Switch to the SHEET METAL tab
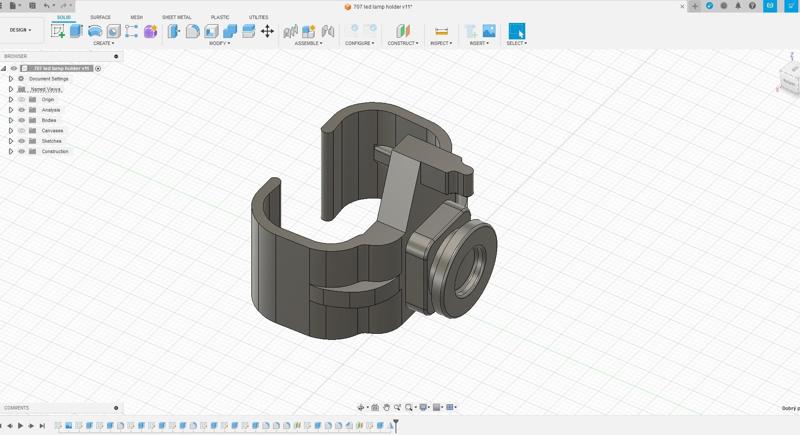 pos(177,17)
